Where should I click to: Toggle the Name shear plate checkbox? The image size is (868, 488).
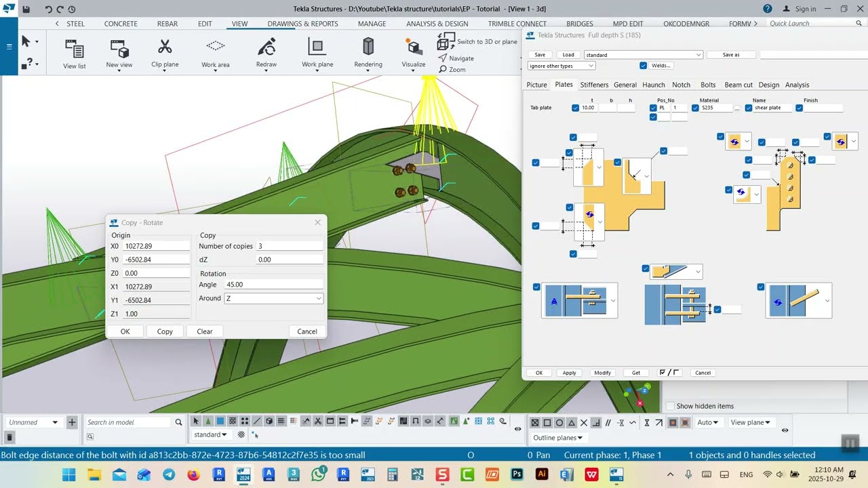pyautogui.click(x=749, y=108)
